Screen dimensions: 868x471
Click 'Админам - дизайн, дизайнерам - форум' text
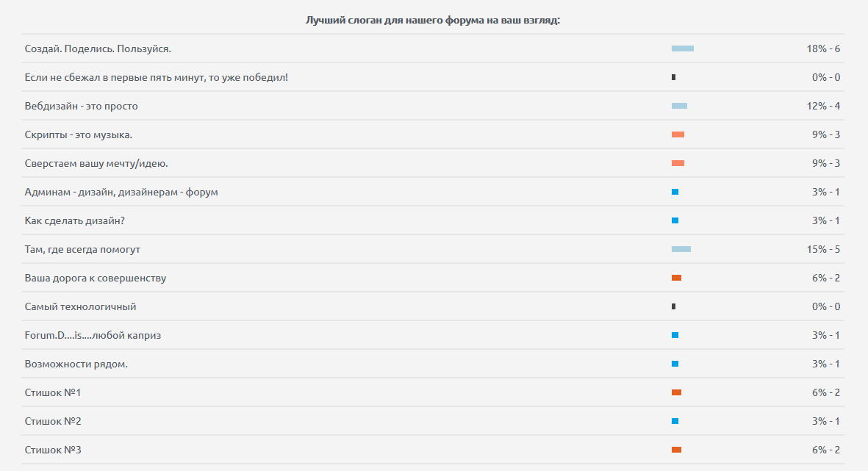click(121, 192)
